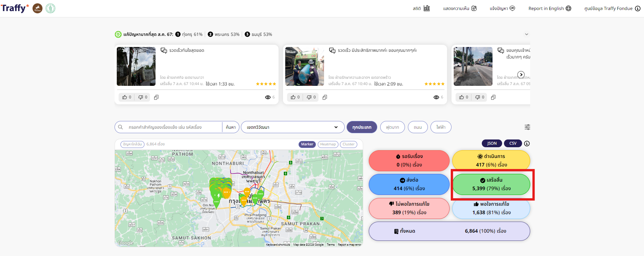The height and width of the screenshot is (256, 644).
Task: Switch map view to Heatmap
Action: tap(328, 144)
